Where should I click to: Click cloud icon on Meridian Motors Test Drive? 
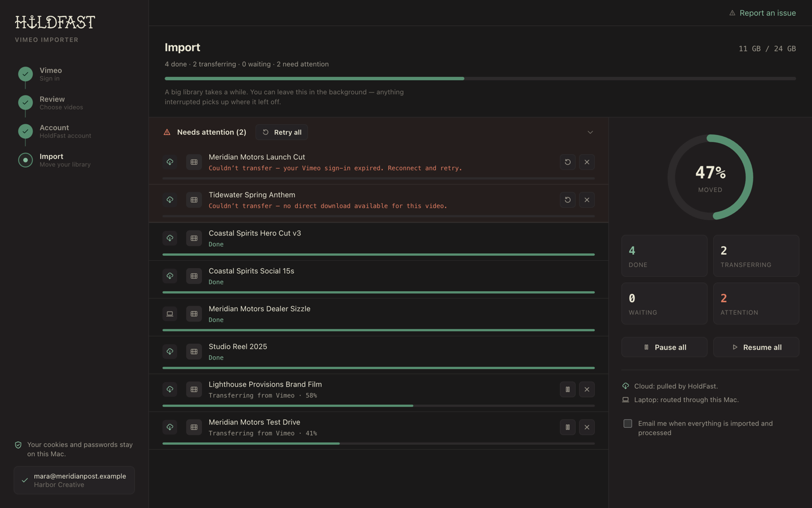170,427
